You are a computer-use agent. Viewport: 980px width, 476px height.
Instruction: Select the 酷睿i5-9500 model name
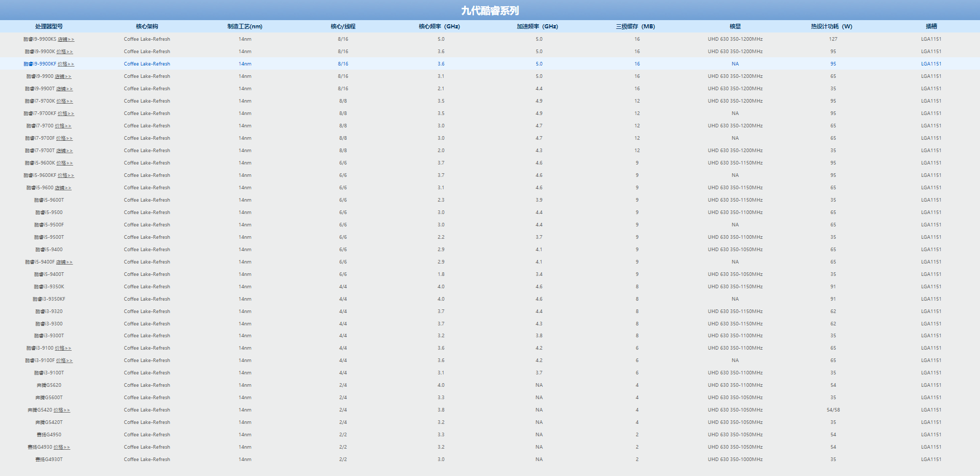click(49, 212)
